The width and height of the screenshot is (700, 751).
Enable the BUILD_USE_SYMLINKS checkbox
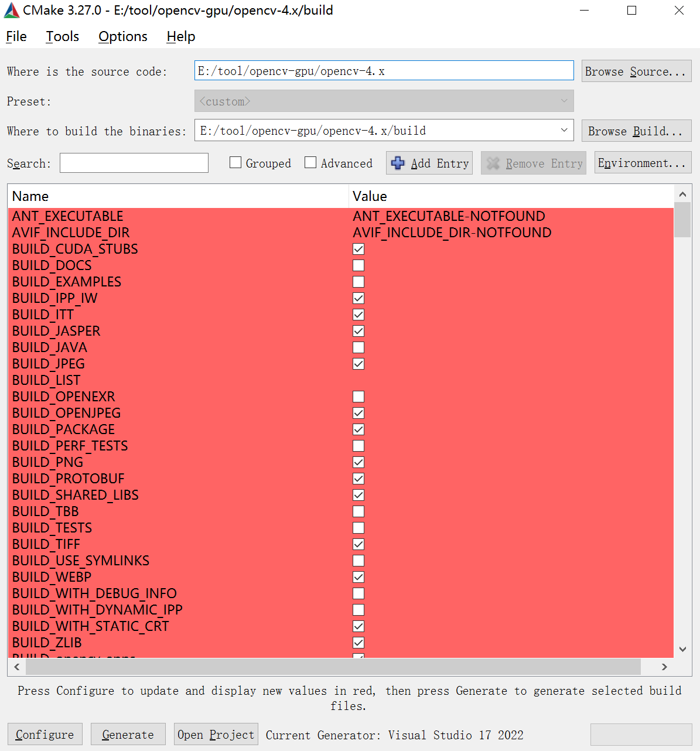click(358, 561)
